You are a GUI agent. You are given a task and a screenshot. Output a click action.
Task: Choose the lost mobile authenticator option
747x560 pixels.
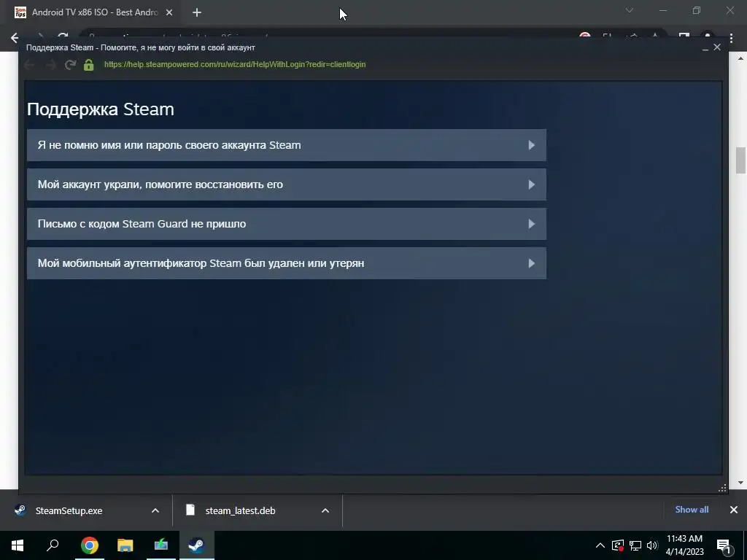[x=286, y=263]
